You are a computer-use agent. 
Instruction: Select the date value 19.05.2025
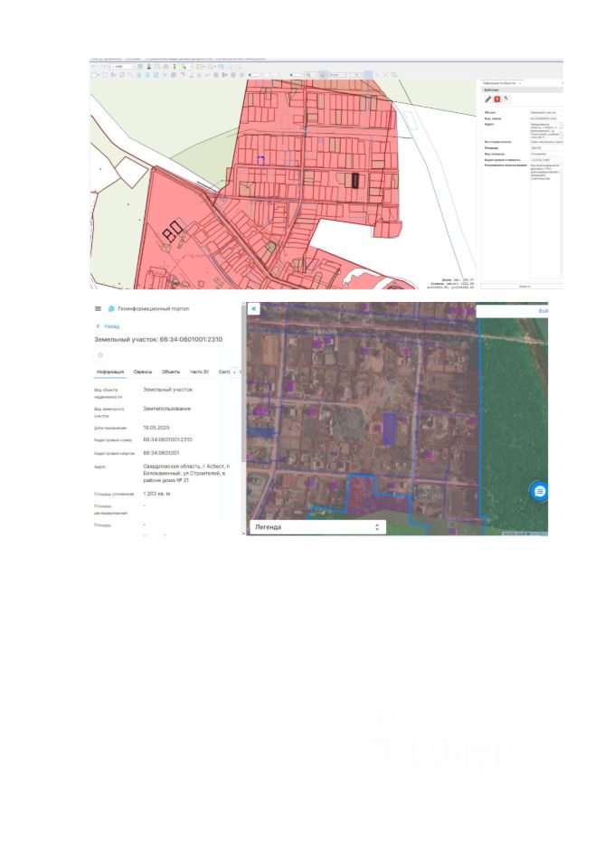coord(156,428)
